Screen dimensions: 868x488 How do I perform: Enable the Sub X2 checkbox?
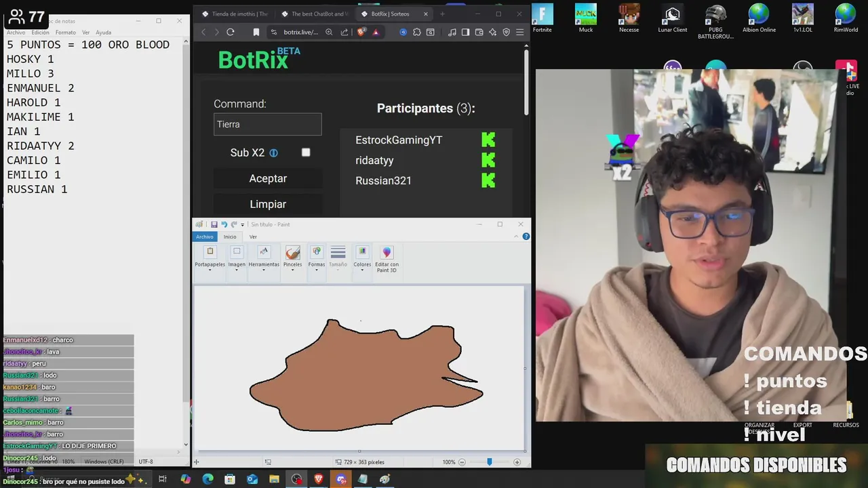306,152
